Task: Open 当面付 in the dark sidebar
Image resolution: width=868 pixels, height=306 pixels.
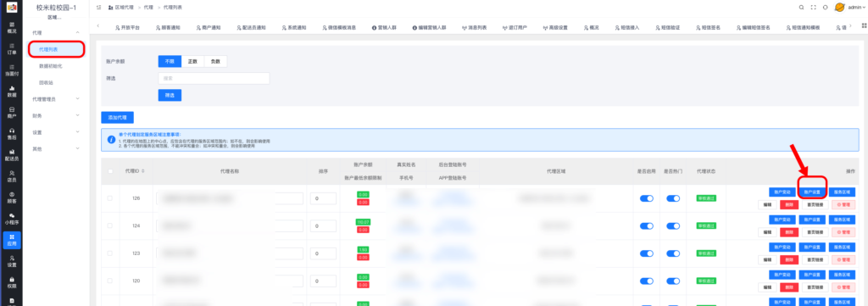Action: tap(12, 70)
